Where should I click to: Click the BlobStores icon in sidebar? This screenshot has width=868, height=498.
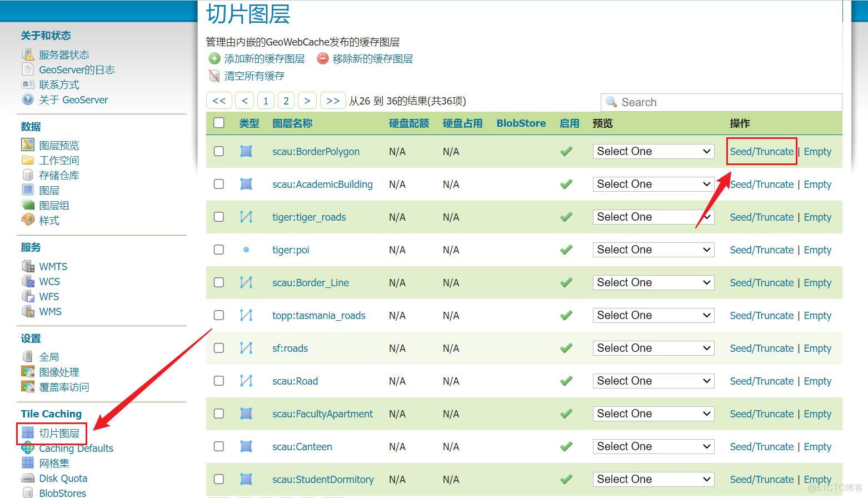tap(28, 492)
